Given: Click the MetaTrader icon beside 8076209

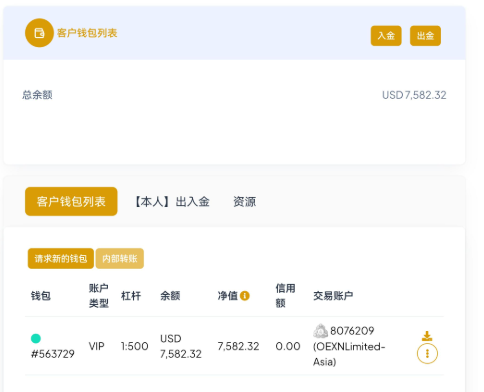Looking at the screenshot, I should pos(320,331).
